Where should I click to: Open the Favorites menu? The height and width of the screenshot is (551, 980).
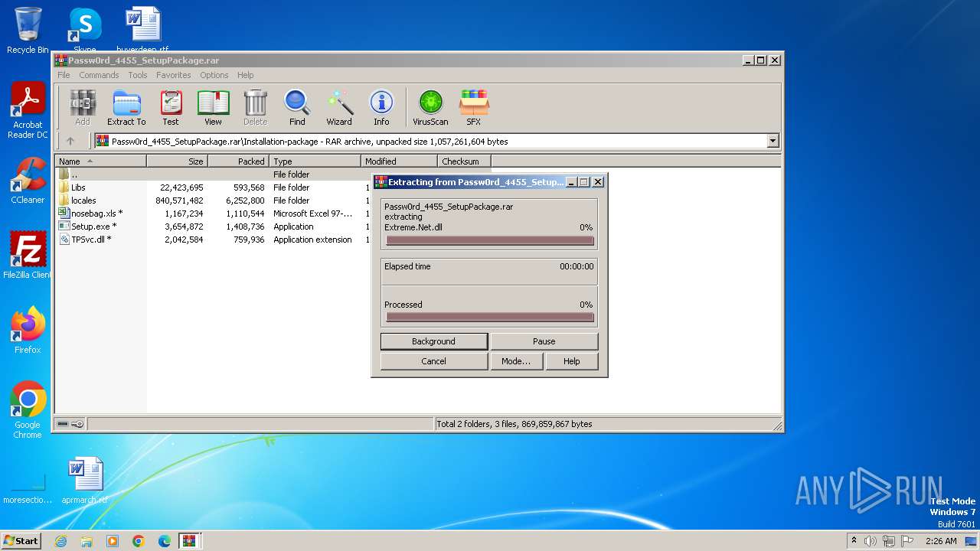pyautogui.click(x=174, y=75)
